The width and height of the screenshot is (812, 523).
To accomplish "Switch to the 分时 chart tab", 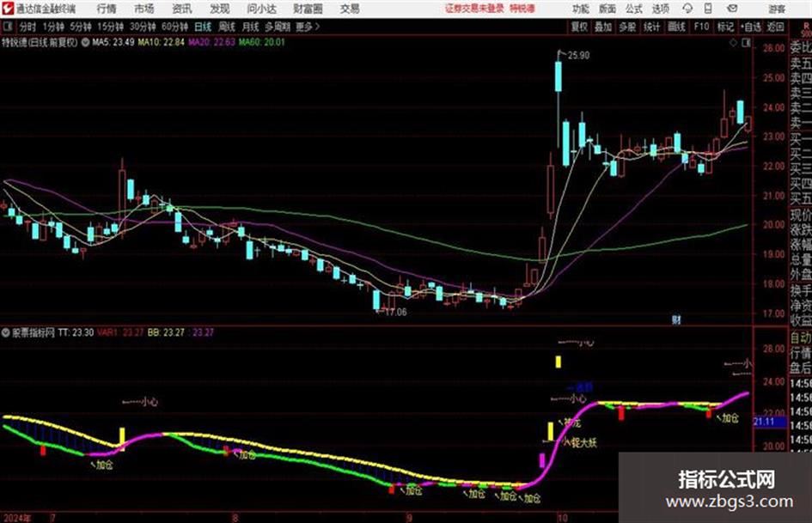I will click(x=27, y=27).
